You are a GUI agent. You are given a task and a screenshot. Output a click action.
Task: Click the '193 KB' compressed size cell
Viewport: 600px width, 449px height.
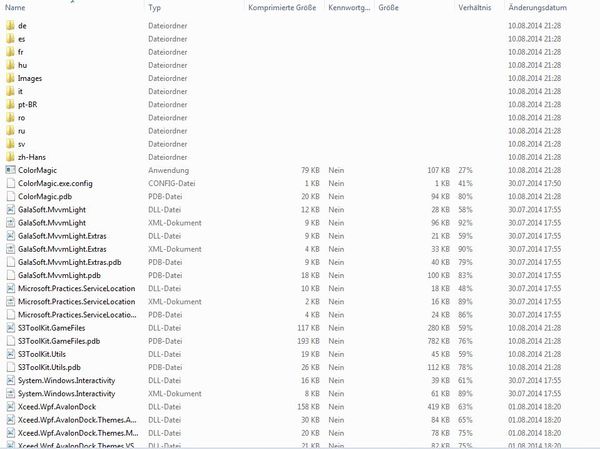coord(308,341)
